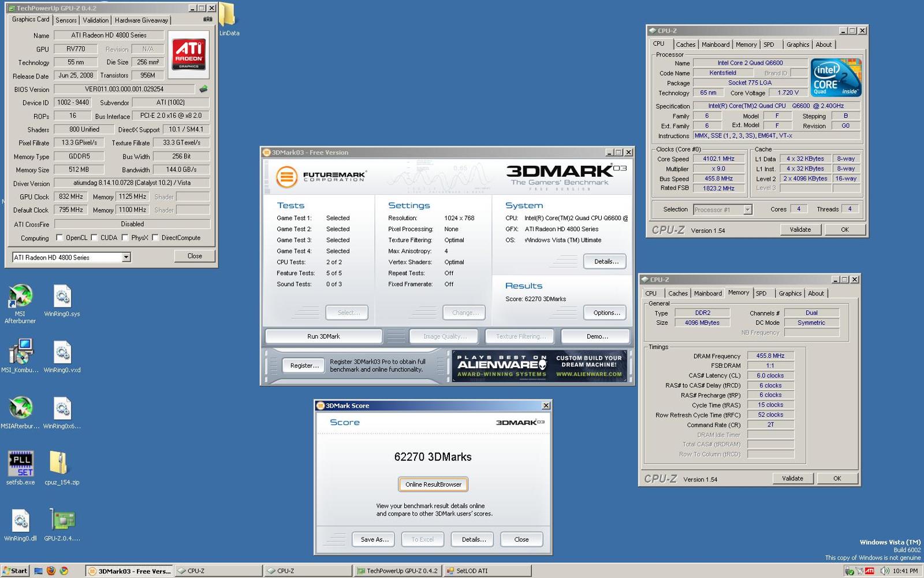Click the ATI Radeon logo in GPU-Z
924x578 pixels.
(189, 54)
